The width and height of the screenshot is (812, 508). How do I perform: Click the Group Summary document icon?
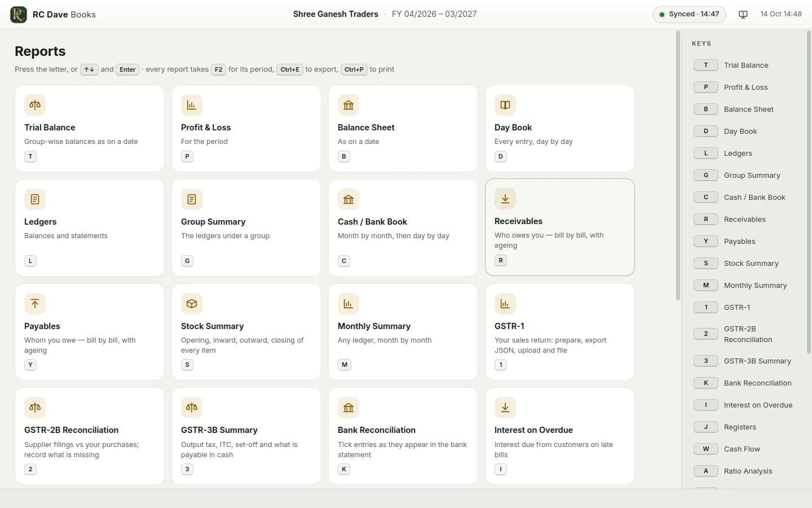[192, 199]
